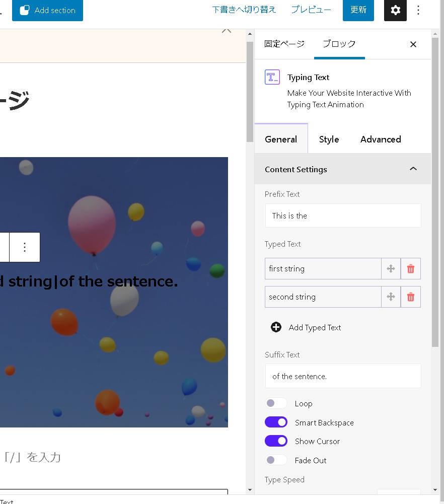Delete the 'second string' typed text

coord(410,297)
